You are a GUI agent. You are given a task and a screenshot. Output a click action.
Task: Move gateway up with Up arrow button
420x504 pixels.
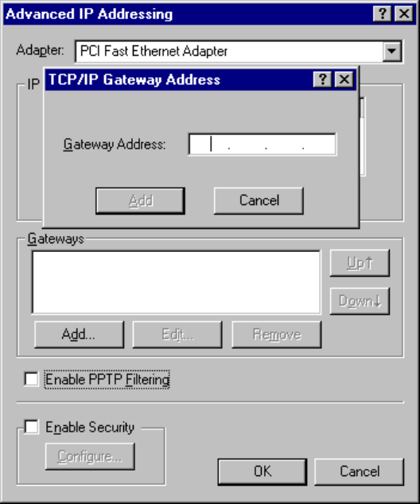(x=360, y=263)
